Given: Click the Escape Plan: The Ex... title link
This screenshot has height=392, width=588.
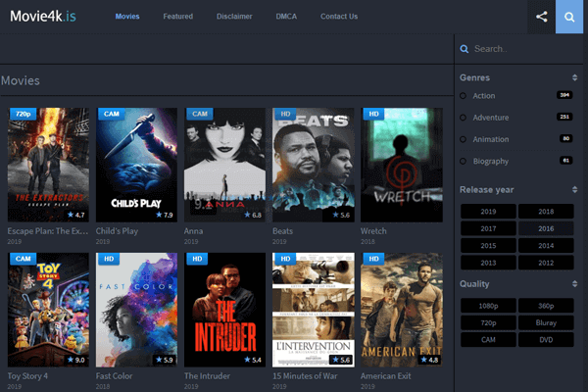Looking at the screenshot, I should [x=48, y=231].
